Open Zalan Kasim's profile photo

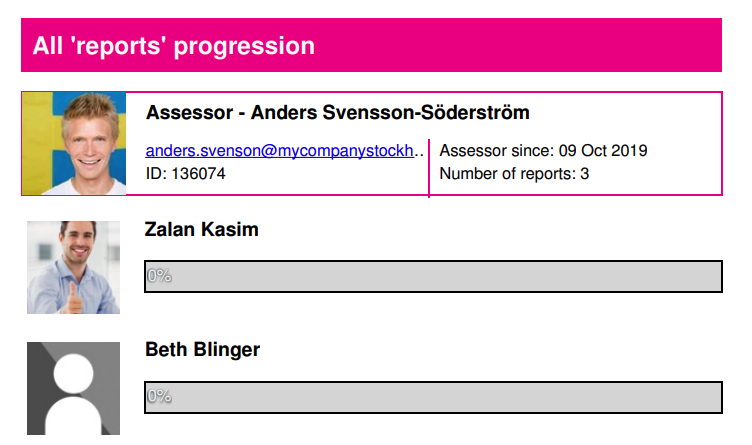73,267
